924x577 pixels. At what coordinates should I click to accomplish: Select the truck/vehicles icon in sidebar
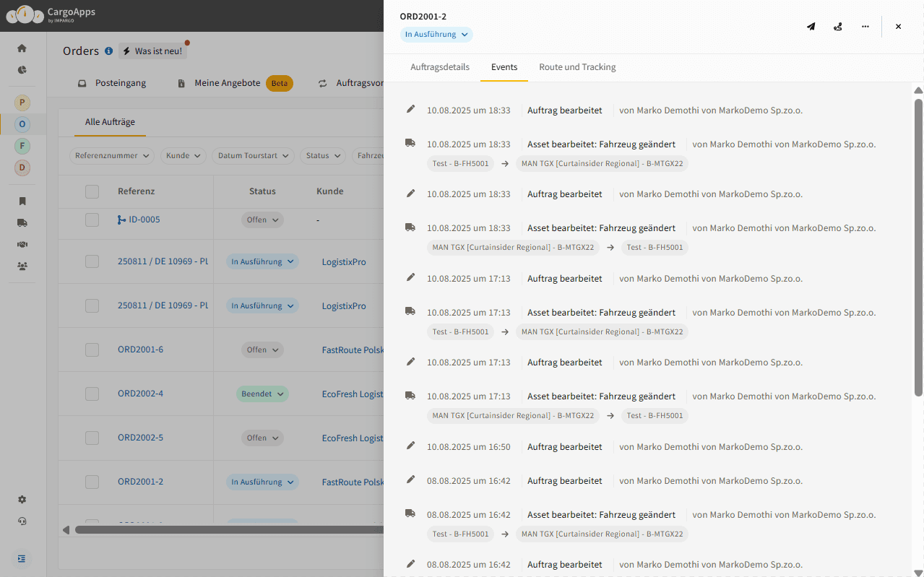pyautogui.click(x=22, y=222)
